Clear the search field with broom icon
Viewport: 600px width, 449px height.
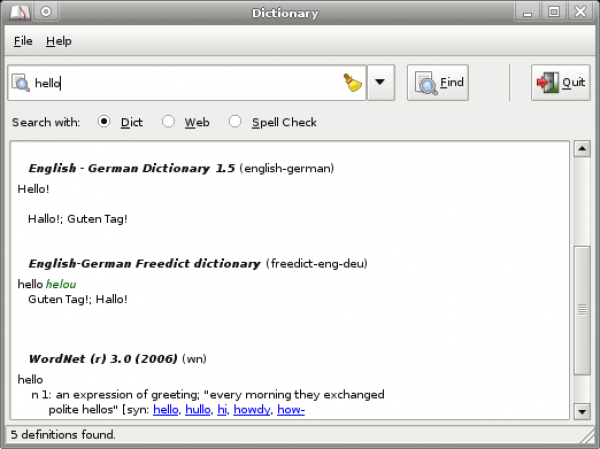coord(352,82)
